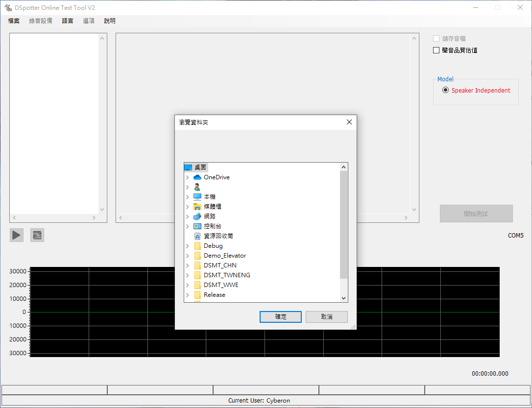Select the 媒體櫃 library icon
Screen dimensions: 532x408
[x=197, y=207]
